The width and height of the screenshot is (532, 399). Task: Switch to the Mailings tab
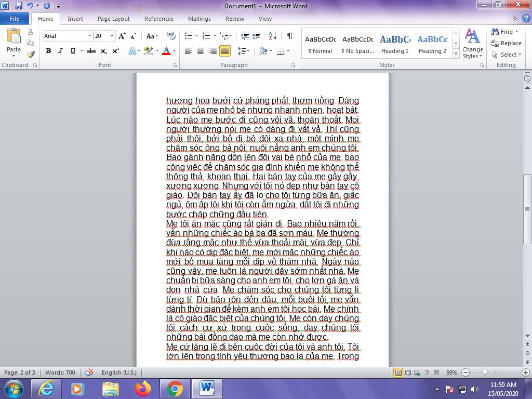coord(199,19)
